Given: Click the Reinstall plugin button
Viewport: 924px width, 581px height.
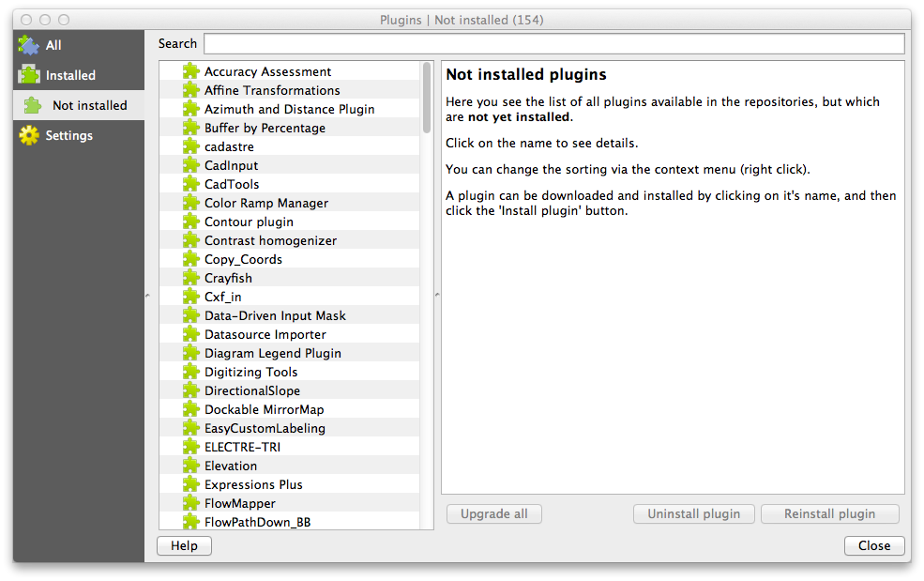Looking at the screenshot, I should [x=829, y=513].
